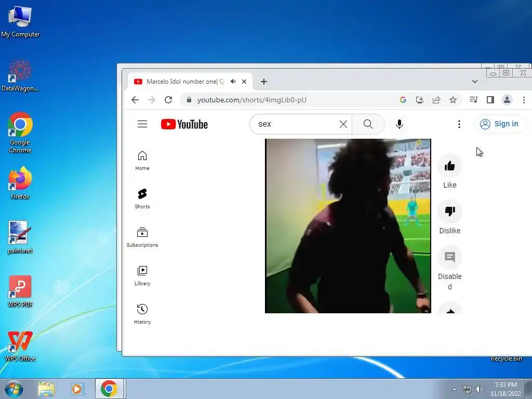Open paint.net desktop shortcut
532x399 pixels.
(20, 237)
